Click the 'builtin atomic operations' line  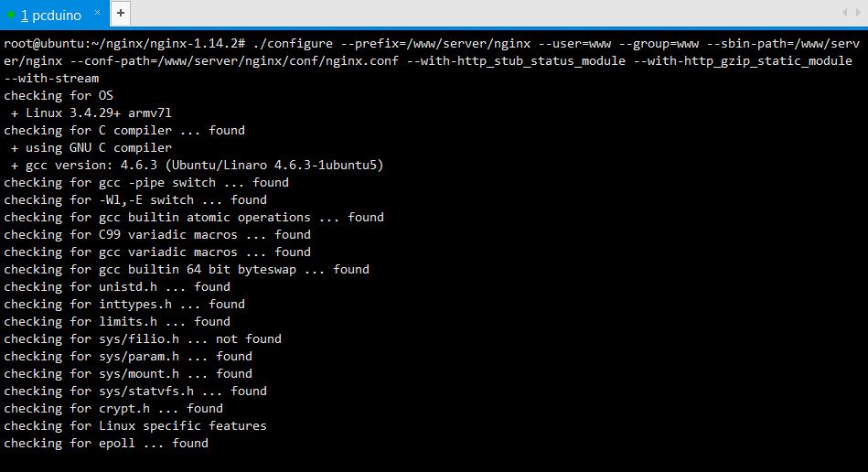tap(194, 218)
